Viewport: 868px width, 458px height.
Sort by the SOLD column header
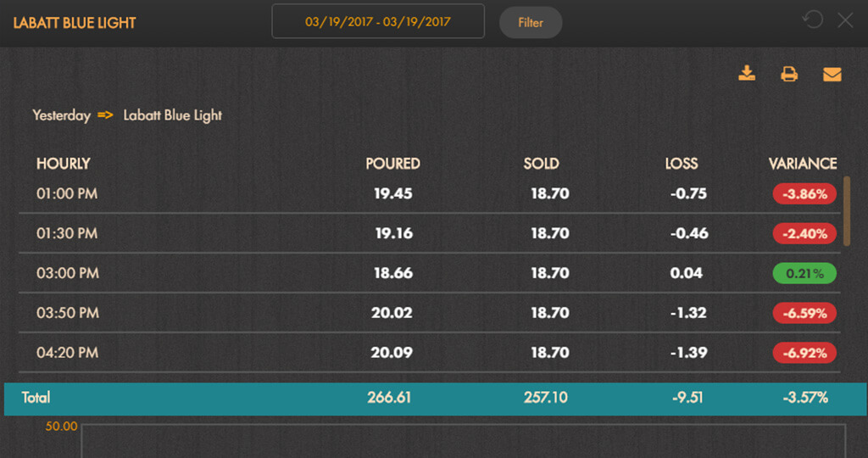pyautogui.click(x=541, y=164)
